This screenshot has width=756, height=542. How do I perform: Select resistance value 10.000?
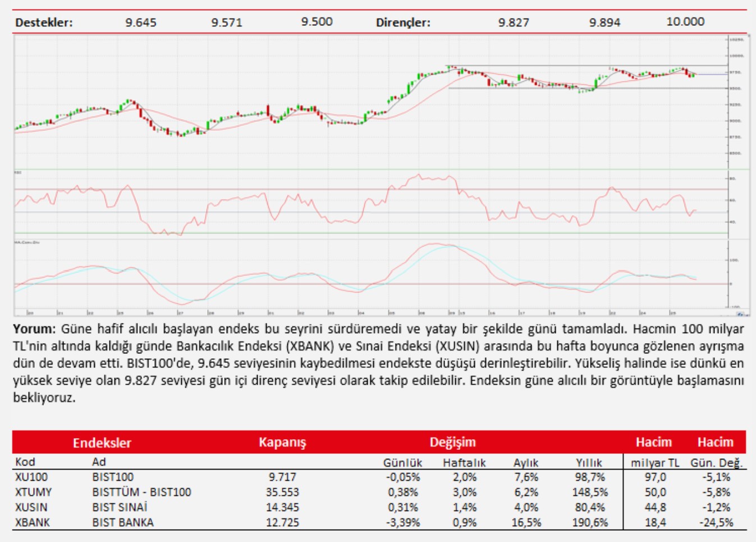point(685,22)
